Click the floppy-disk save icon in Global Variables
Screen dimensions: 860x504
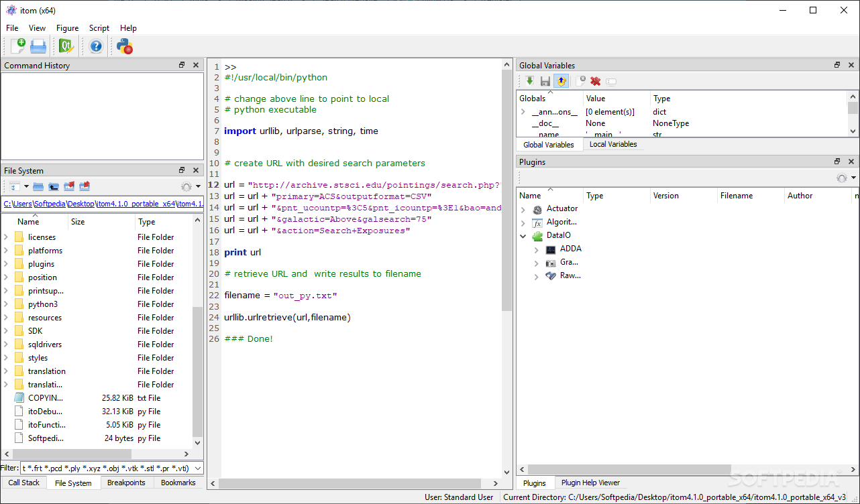pos(545,81)
